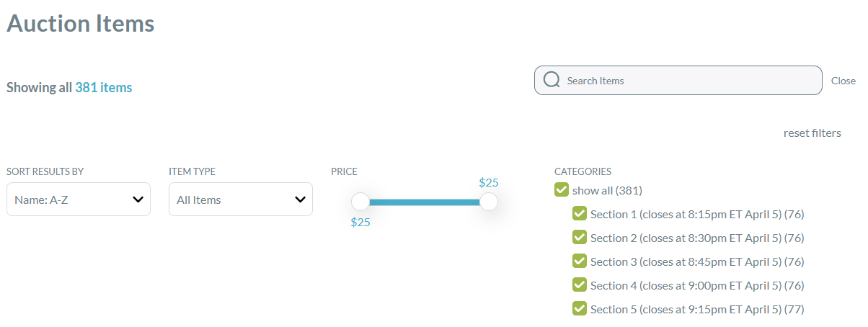Viewport: 868px width, 327px height.
Task: Click the right price slider handle
Action: click(x=489, y=202)
